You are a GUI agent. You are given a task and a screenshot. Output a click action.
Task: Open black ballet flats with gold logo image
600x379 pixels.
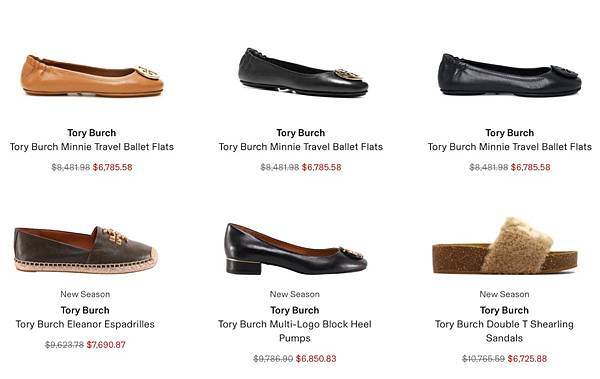[x=303, y=72]
